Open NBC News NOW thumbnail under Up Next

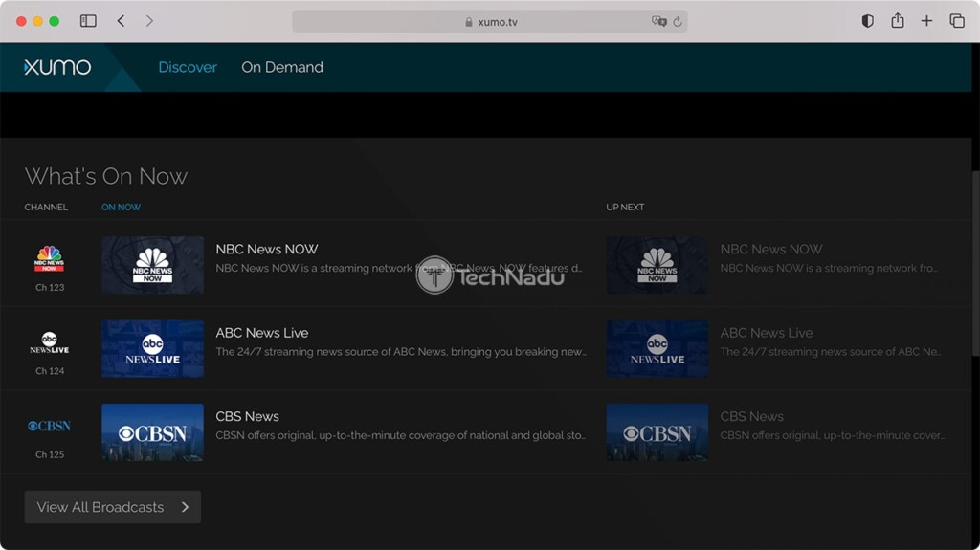(657, 265)
